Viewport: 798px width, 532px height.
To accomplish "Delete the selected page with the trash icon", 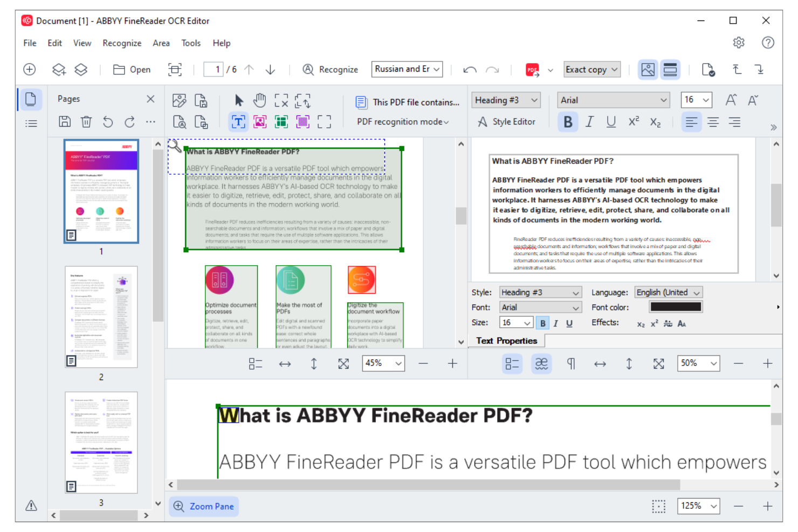I will 86,122.
